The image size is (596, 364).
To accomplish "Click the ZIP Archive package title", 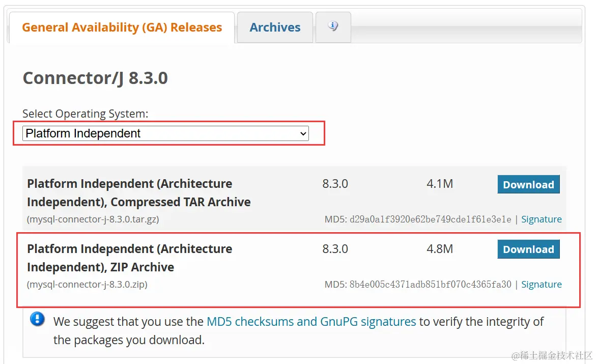I will pos(130,258).
